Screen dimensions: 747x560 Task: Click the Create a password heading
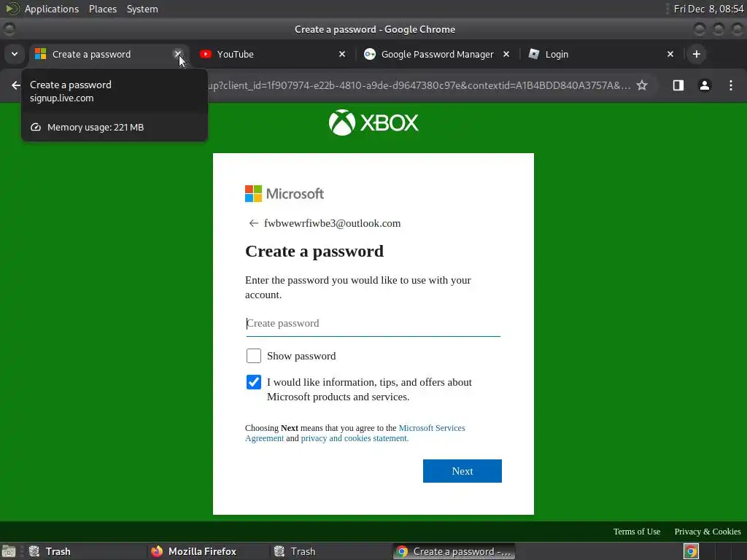[314, 251]
